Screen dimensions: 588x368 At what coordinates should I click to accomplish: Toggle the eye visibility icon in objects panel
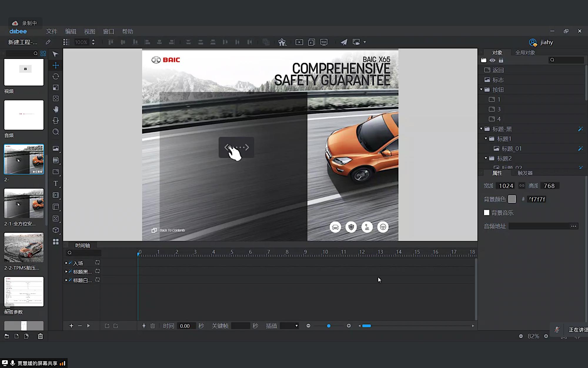(492, 60)
